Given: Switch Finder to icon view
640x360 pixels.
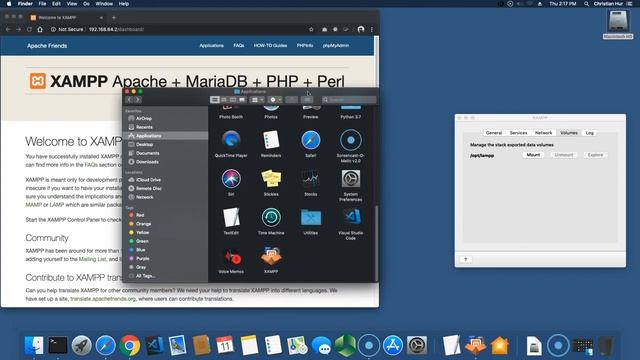Looking at the screenshot, I should [x=215, y=100].
